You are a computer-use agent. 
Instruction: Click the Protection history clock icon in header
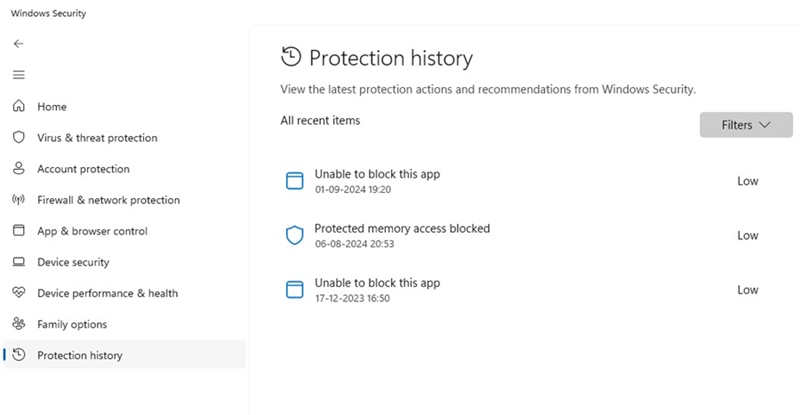292,57
